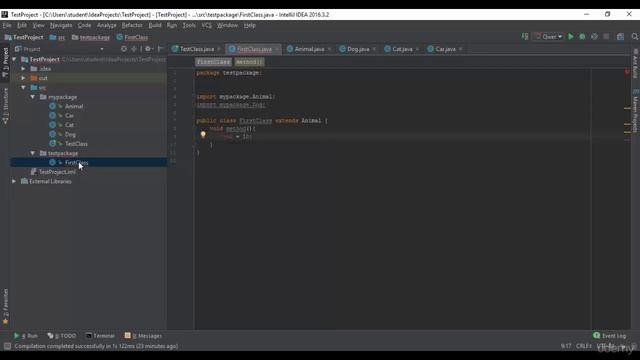The width and height of the screenshot is (640, 360).
Task: Click the Make Project build icon
Action: pyautogui.click(x=525, y=37)
